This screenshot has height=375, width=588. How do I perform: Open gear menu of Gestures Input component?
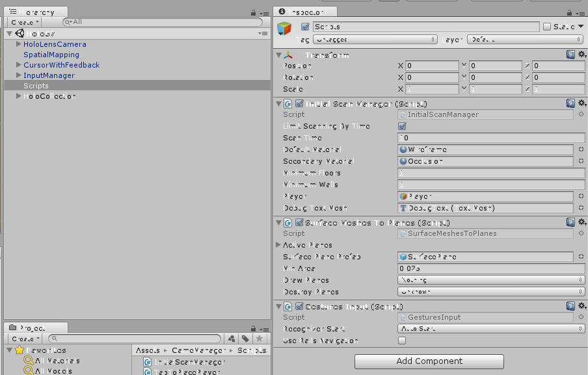pos(582,306)
